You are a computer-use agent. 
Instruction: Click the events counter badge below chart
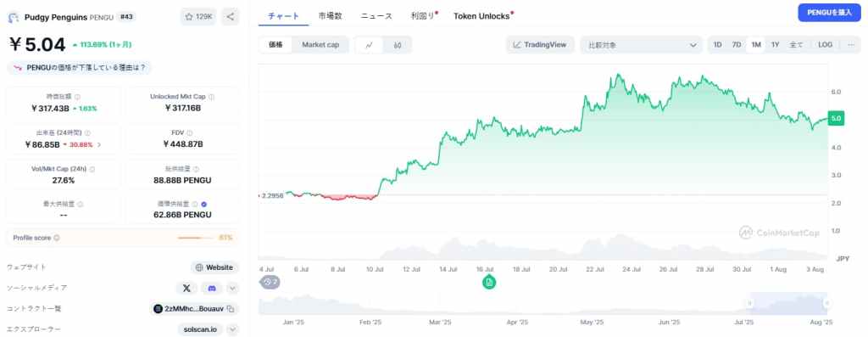tap(270, 282)
